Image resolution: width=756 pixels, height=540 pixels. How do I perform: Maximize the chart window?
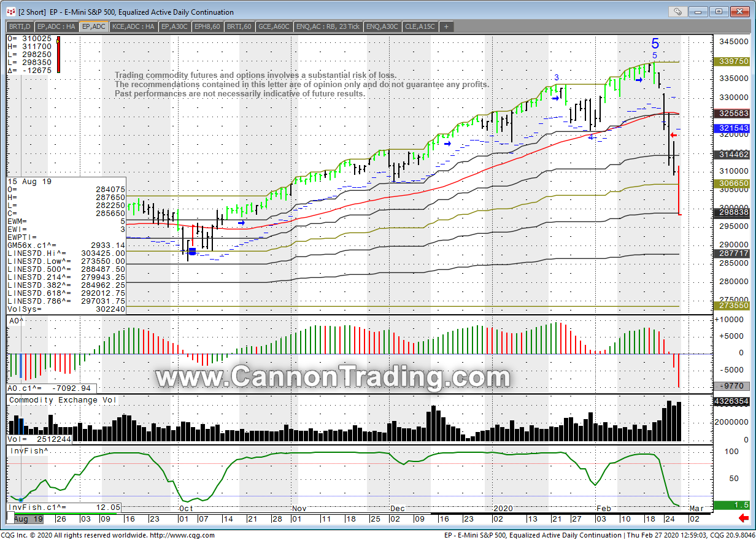pos(719,11)
